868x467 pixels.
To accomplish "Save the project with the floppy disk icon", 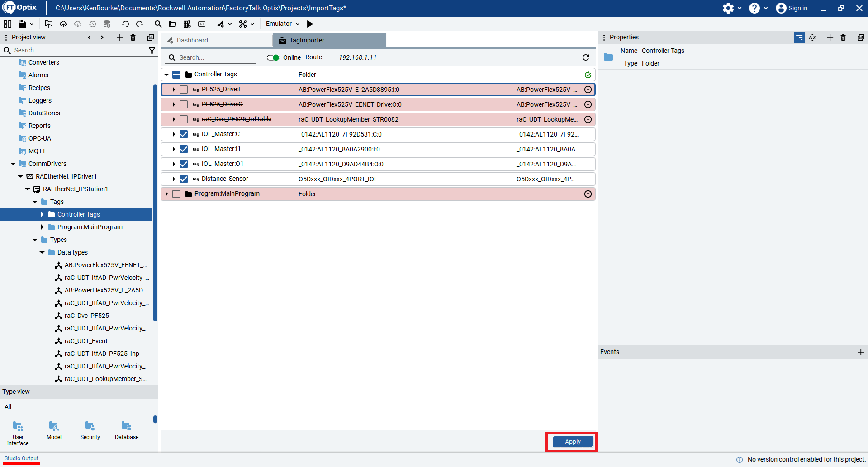I will point(22,24).
